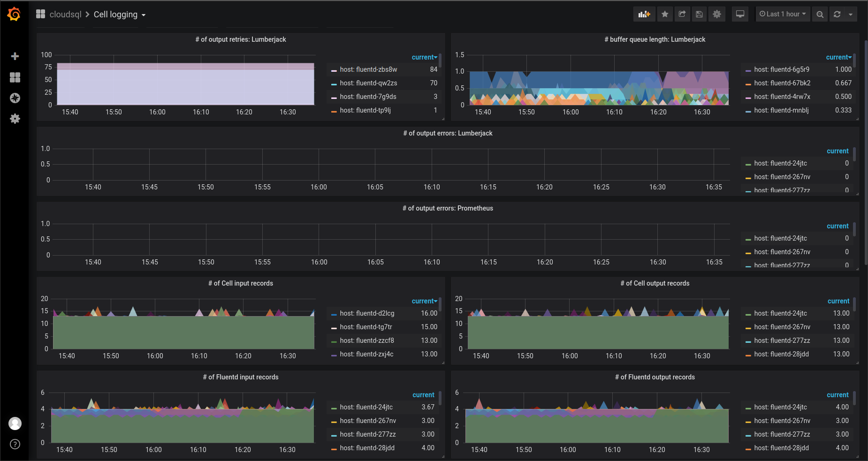Open the Last 1 hour time picker
Viewport: 868px width, 461px height.
click(783, 14)
